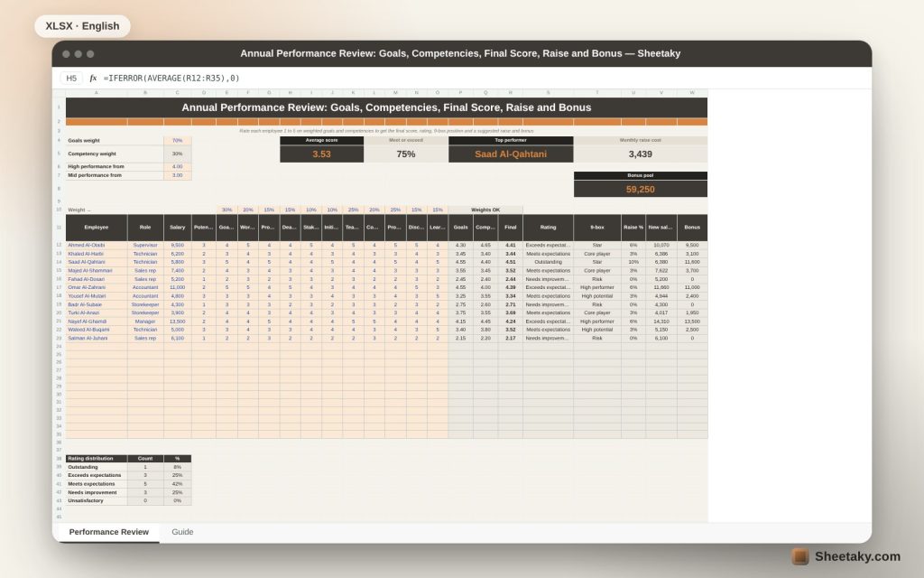Screen dimensions: 924x578
Task: Click the Sheetaky.com logo icon
Action: pyautogui.click(x=799, y=556)
